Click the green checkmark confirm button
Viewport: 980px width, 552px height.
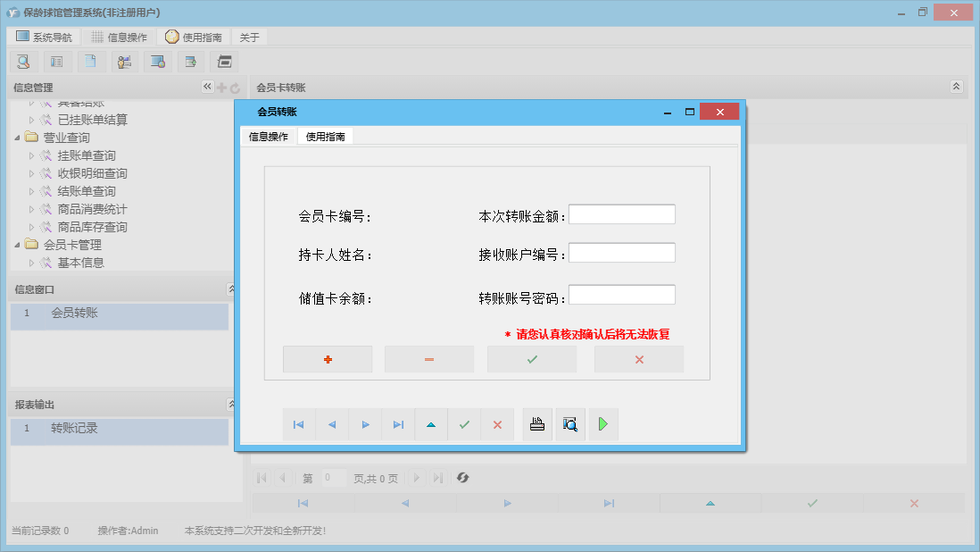click(531, 358)
